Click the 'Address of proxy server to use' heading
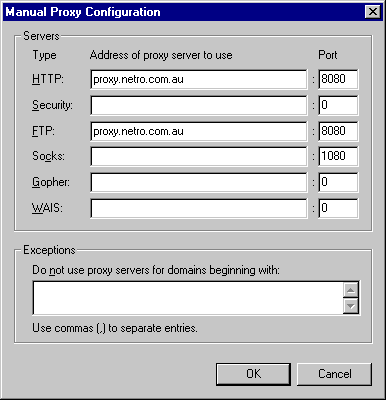 161,55
